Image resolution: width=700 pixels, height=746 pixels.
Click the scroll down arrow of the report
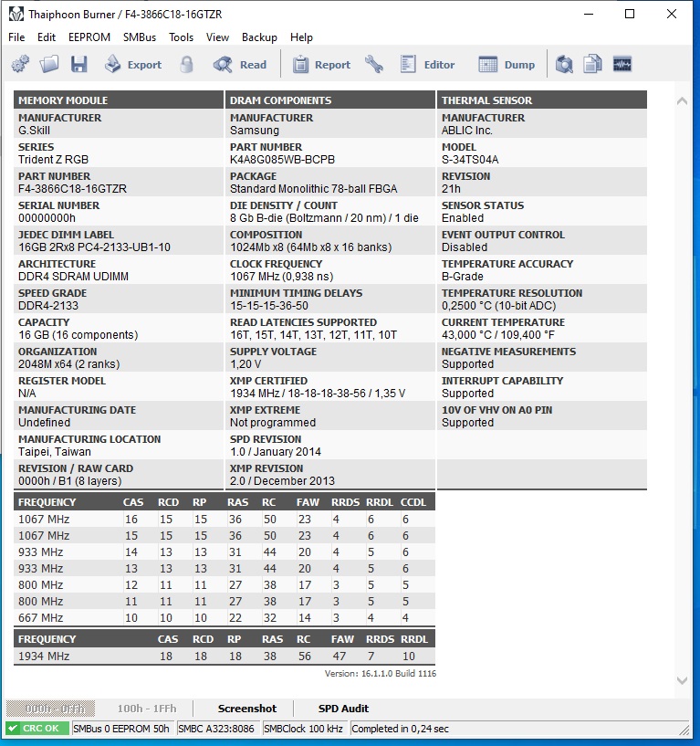pyautogui.click(x=682, y=680)
